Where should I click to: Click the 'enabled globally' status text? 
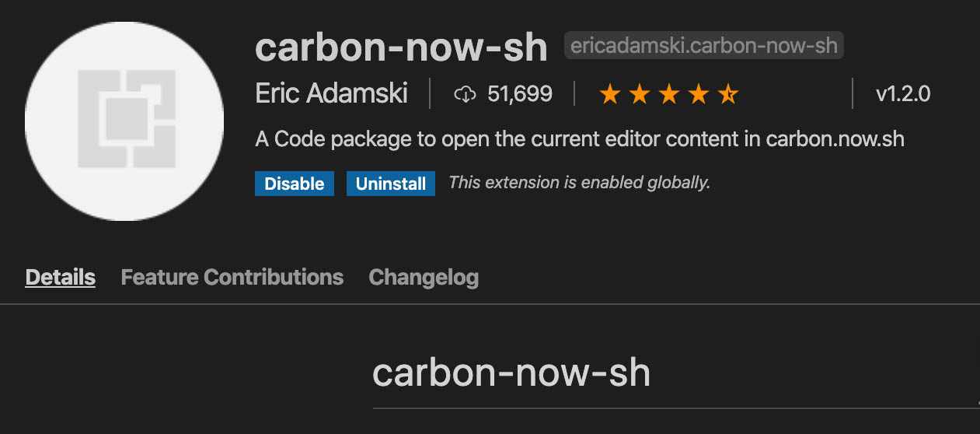(579, 183)
